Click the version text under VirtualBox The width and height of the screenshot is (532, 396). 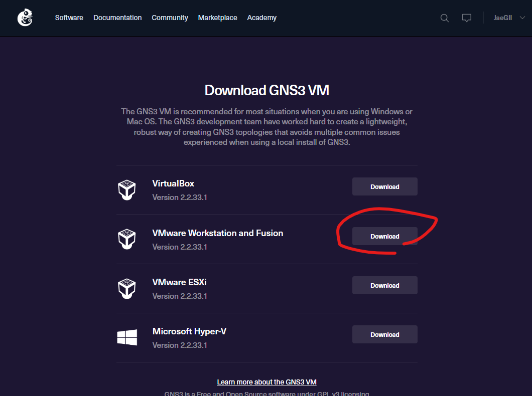click(180, 197)
